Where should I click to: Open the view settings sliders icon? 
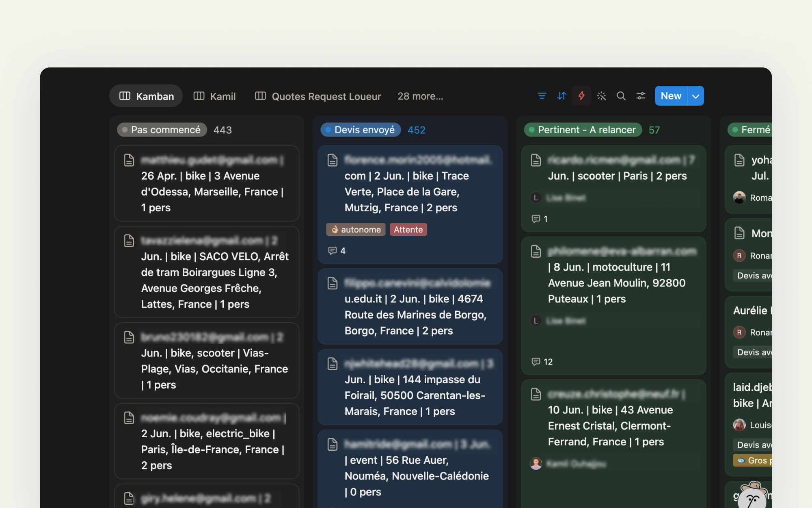click(641, 96)
